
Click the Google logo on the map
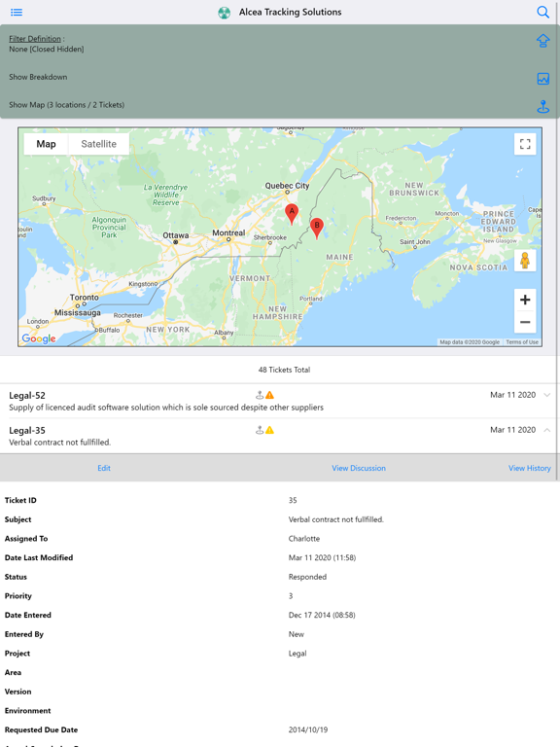click(39, 338)
